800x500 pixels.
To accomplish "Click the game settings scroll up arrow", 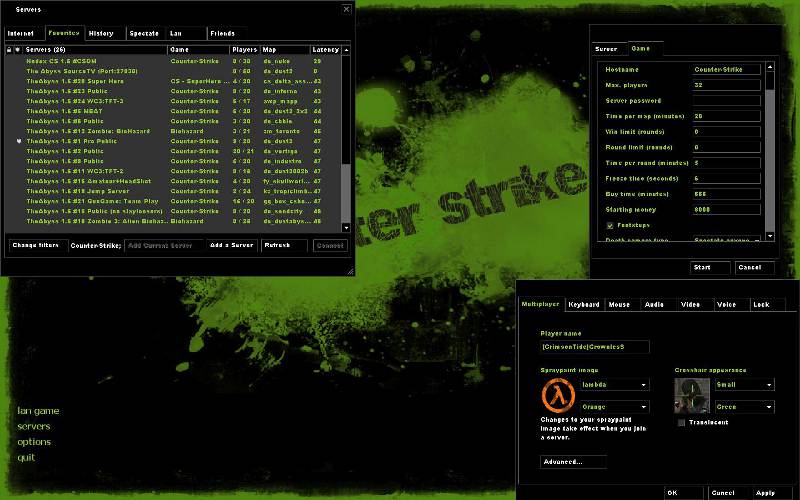I will point(770,67).
